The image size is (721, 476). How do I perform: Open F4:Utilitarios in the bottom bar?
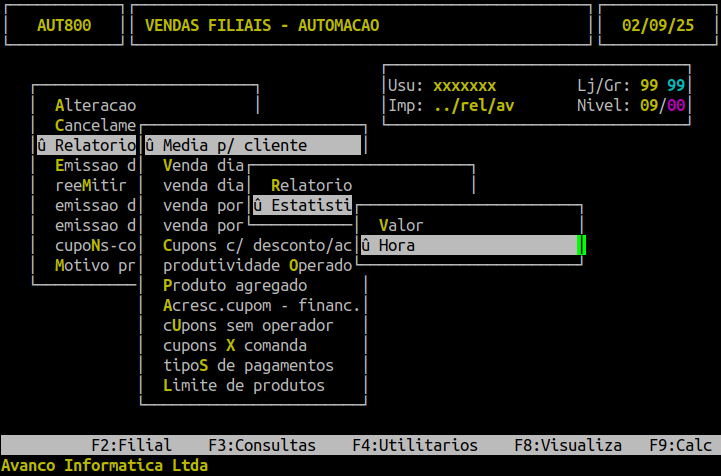(x=415, y=445)
